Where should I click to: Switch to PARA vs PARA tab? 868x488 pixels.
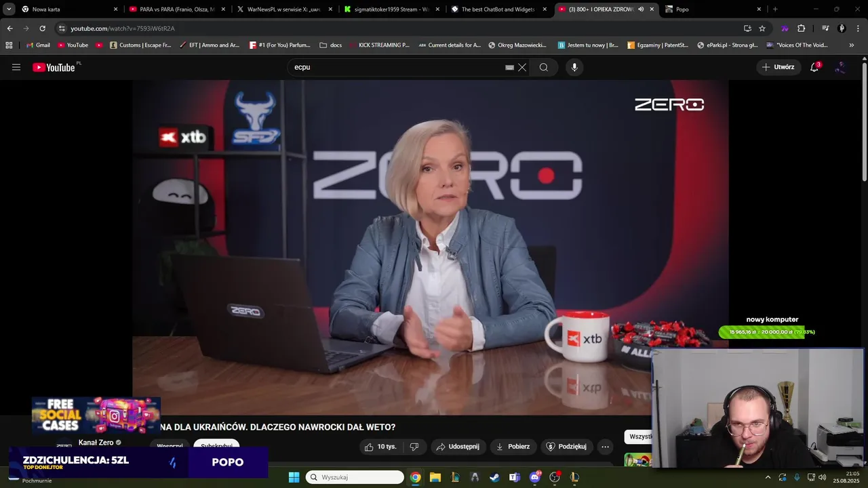pyautogui.click(x=176, y=9)
